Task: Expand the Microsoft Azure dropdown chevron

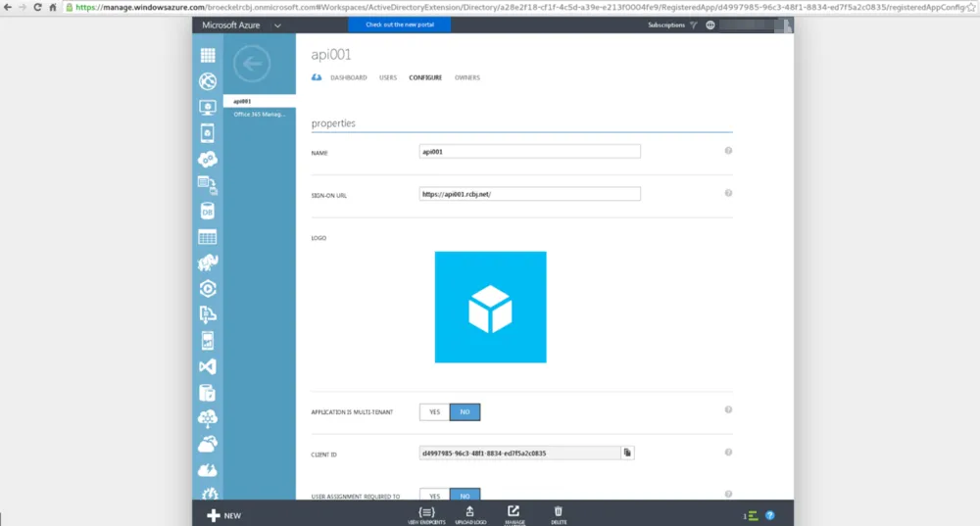Action: (x=277, y=25)
